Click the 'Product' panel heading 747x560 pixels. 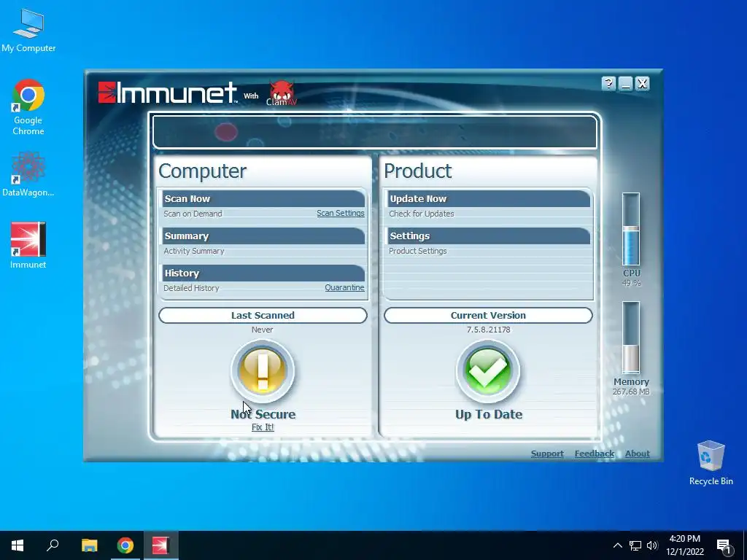(417, 171)
